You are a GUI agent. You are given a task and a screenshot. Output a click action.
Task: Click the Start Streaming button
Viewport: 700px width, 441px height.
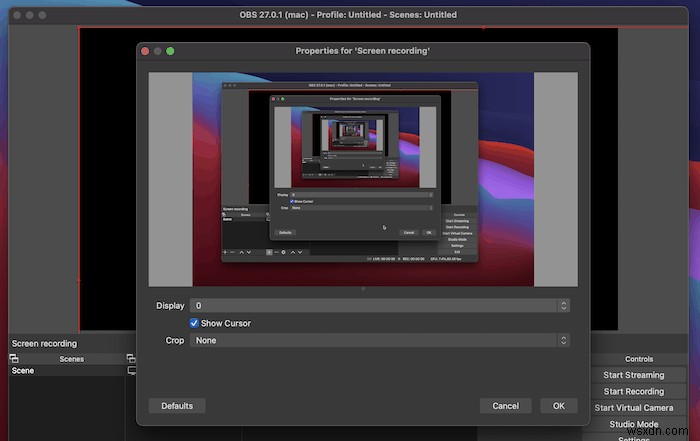(x=633, y=375)
